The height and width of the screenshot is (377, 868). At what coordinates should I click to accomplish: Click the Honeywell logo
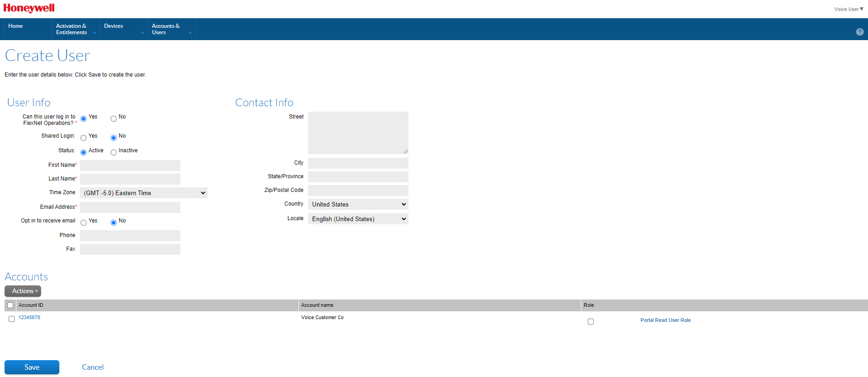tap(29, 8)
